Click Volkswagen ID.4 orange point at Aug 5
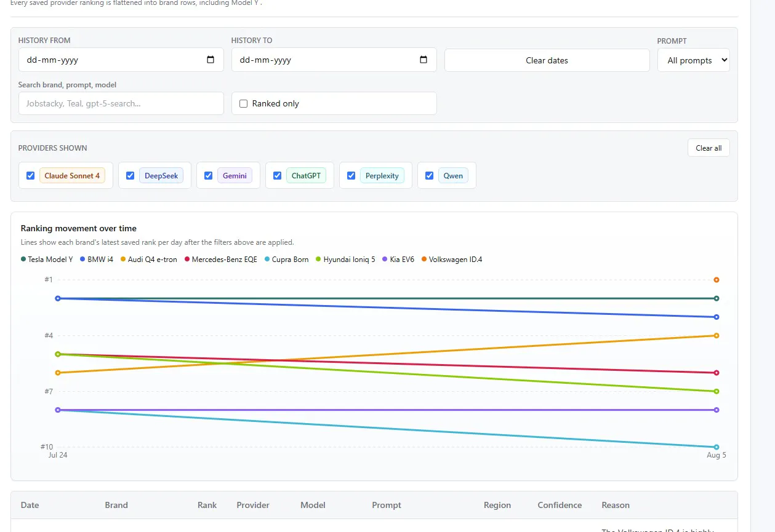 click(x=717, y=280)
